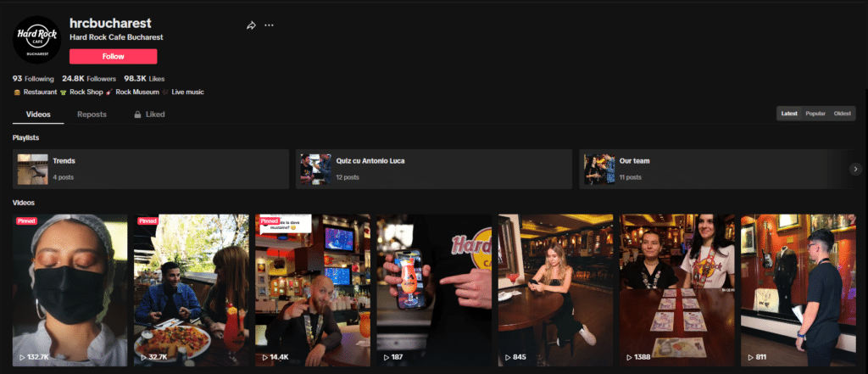Click the bio line starting with Restaurant
Screen dimensions: 868x374
108,92
